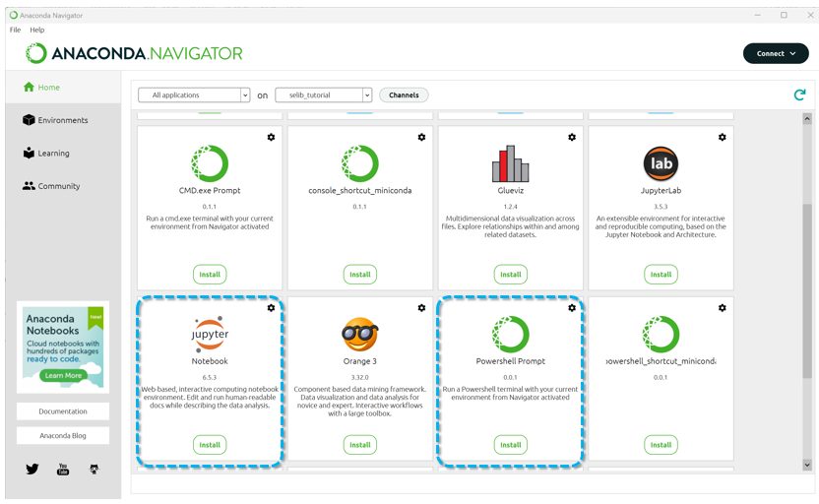The width and height of the screenshot is (819, 504).
Task: Open the Twitter icon in sidebar
Action: point(32,470)
